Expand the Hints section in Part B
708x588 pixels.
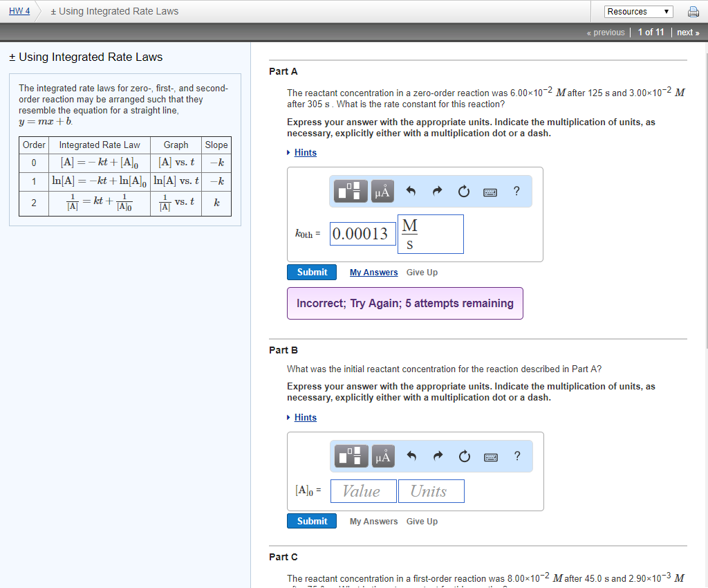306,417
